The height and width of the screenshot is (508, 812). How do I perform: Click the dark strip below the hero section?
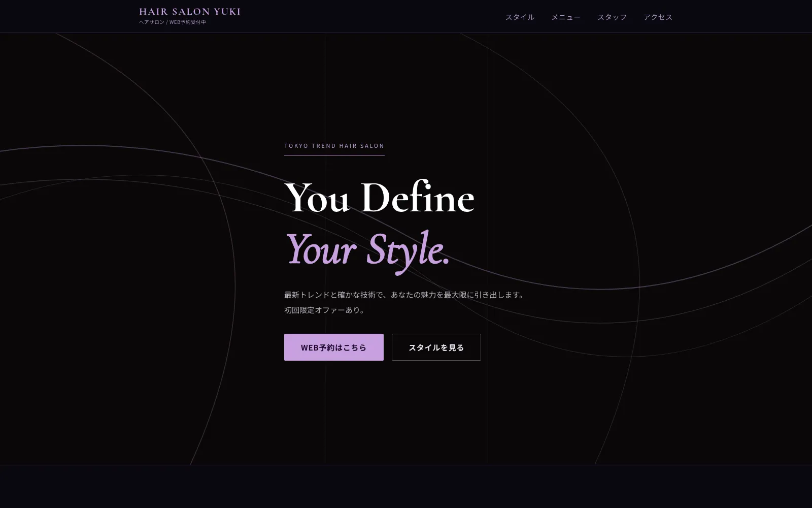click(x=406, y=487)
